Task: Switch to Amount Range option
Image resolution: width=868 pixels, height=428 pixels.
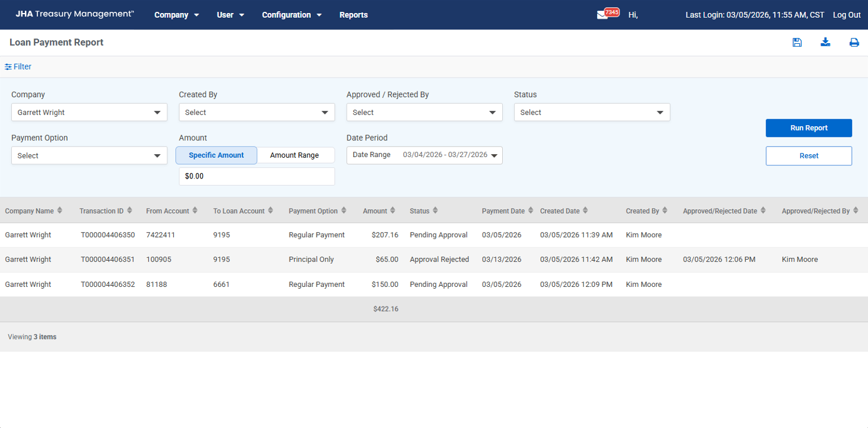Action: click(x=295, y=155)
